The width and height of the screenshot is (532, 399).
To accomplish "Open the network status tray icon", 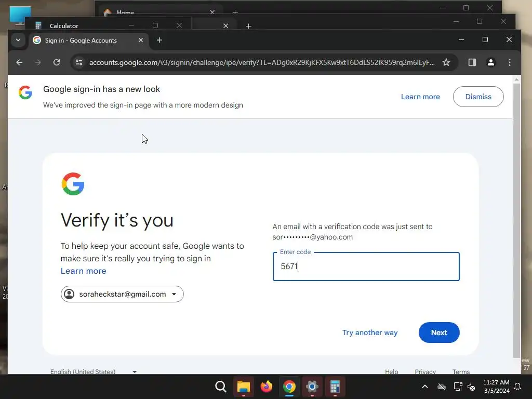I will point(458,387).
